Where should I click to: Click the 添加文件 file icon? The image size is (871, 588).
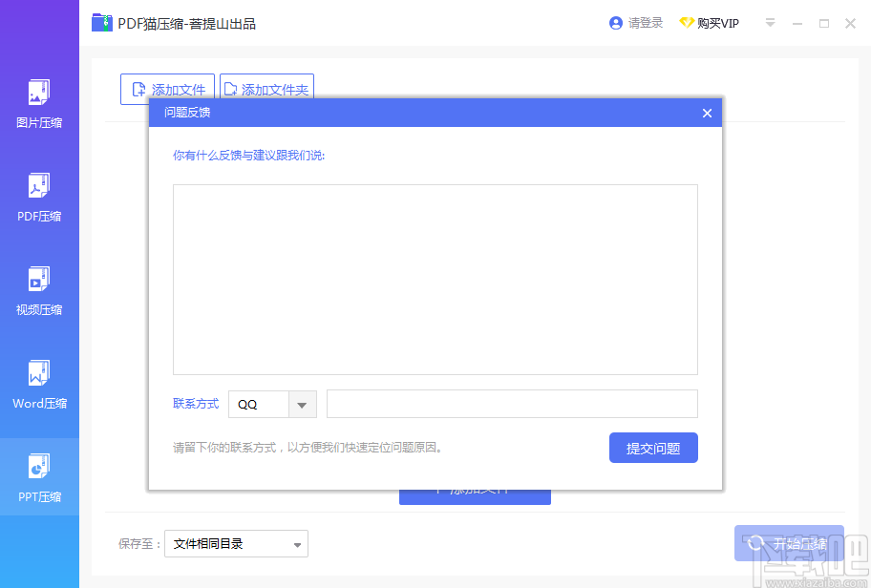139,89
